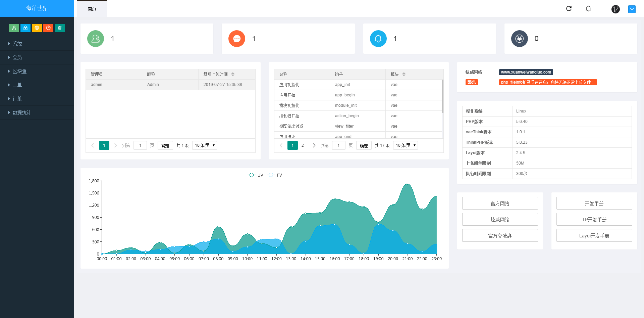Viewport: 644px width, 318px height.
Task: Click the user avatar in top bar
Action: pos(615,9)
